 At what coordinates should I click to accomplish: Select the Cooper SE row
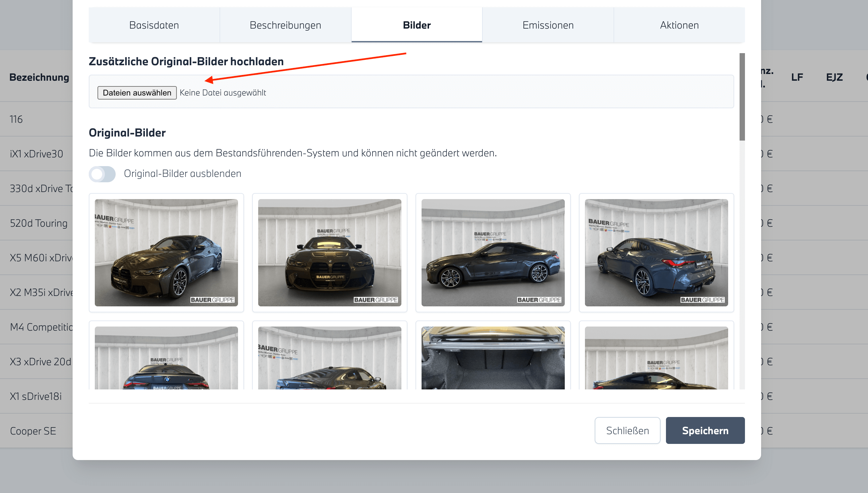pyautogui.click(x=33, y=431)
